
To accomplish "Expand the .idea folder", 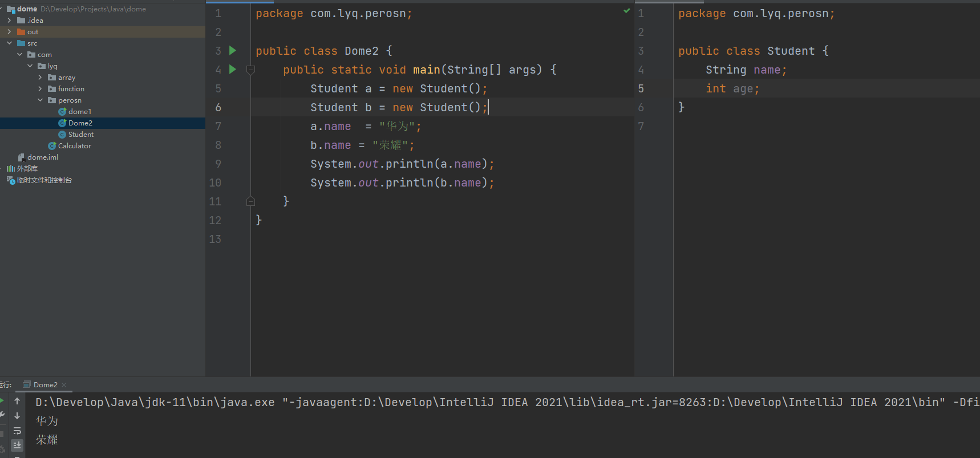I will [9, 21].
